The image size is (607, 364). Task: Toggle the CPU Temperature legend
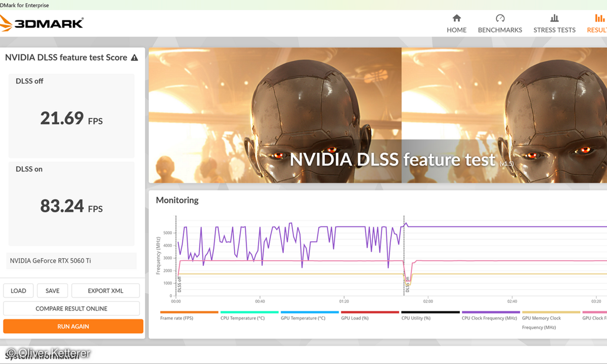(249, 315)
